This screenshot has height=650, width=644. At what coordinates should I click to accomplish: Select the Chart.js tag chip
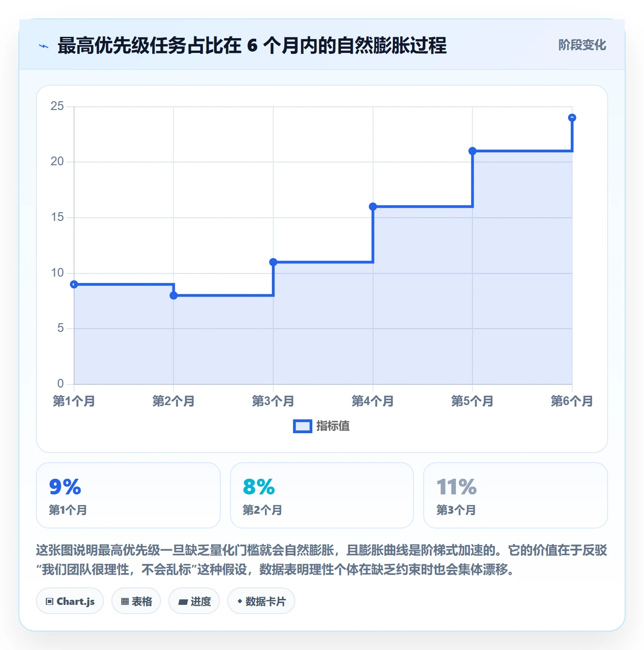pyautogui.click(x=70, y=601)
